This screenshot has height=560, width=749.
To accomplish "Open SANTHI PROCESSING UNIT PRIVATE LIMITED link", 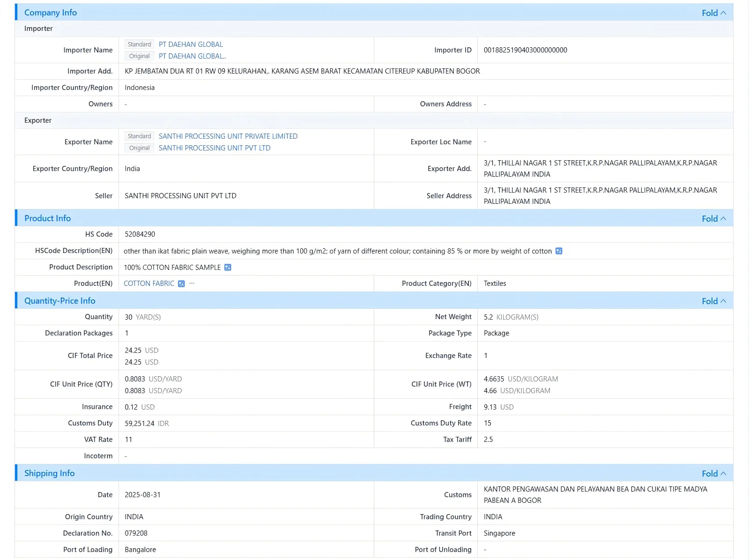I will click(228, 136).
